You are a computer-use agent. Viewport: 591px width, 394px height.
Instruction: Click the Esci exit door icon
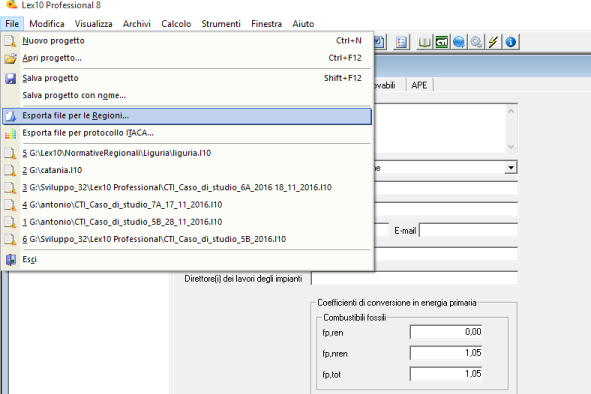[x=11, y=259]
